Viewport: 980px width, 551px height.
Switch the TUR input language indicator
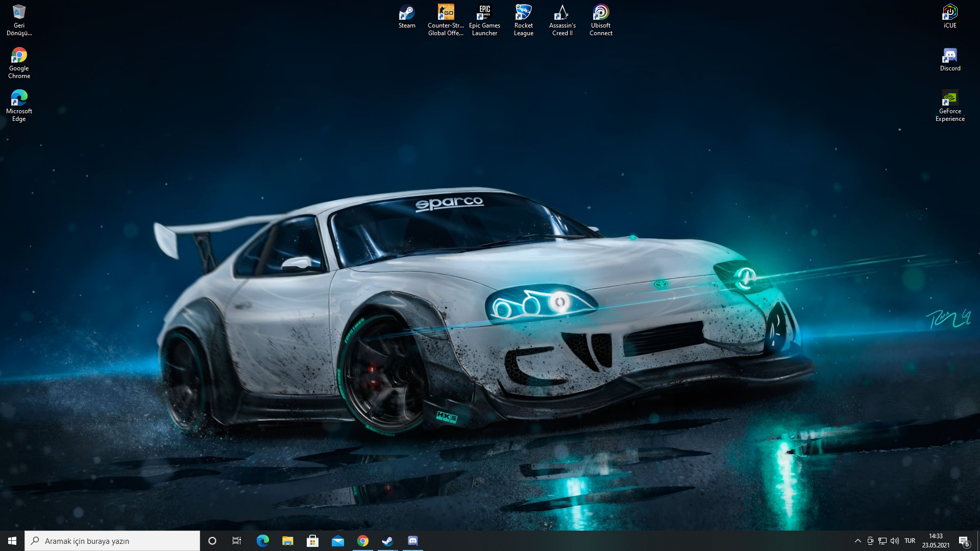point(910,541)
